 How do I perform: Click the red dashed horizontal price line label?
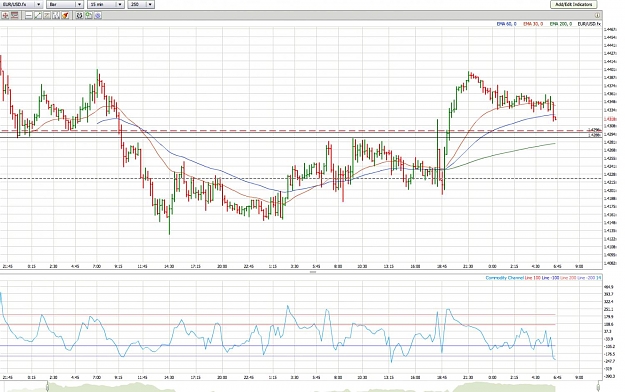(595, 130)
